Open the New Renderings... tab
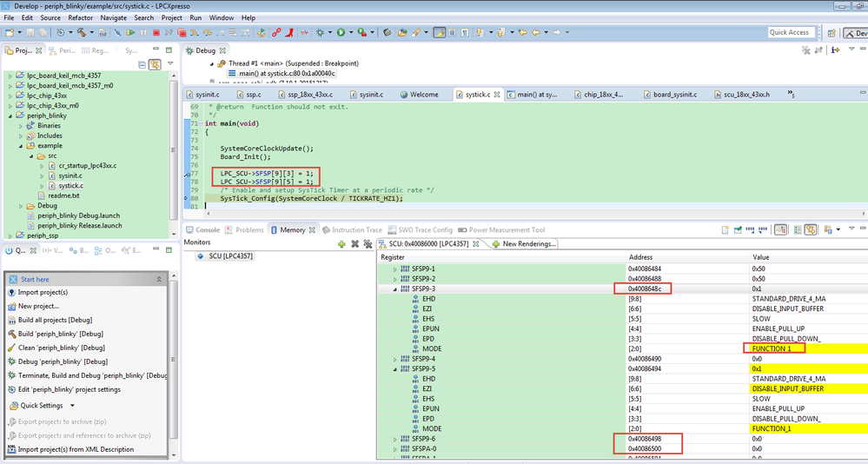The image size is (868, 464). [x=524, y=243]
